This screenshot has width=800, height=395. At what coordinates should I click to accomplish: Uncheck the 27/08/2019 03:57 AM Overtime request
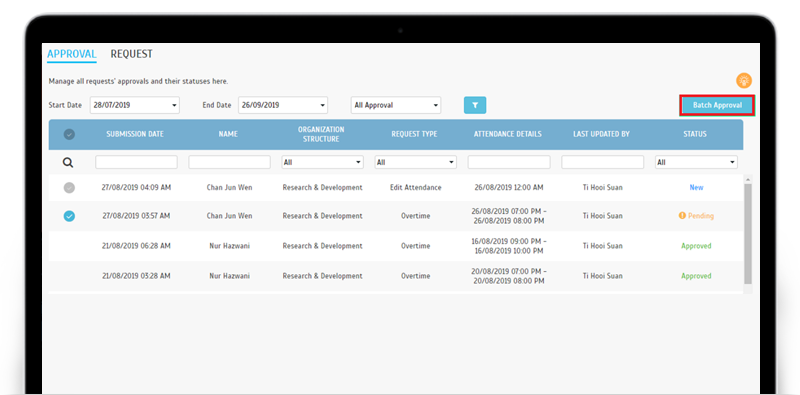(x=69, y=216)
